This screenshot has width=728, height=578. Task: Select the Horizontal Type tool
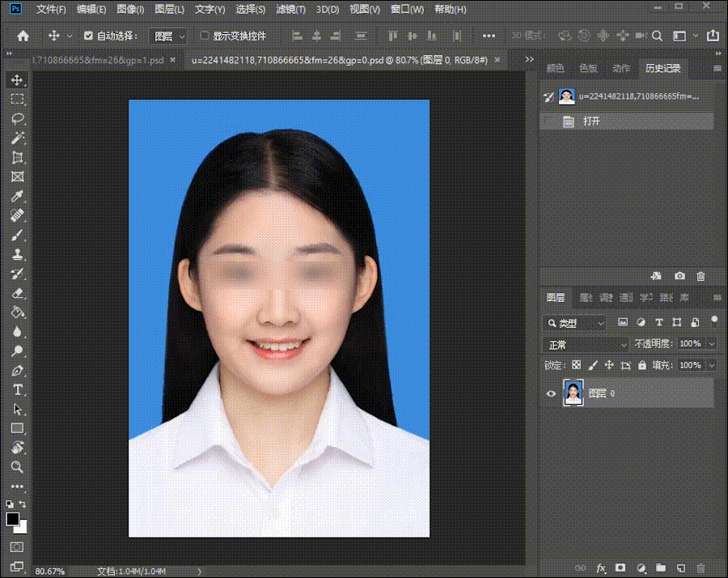17,389
